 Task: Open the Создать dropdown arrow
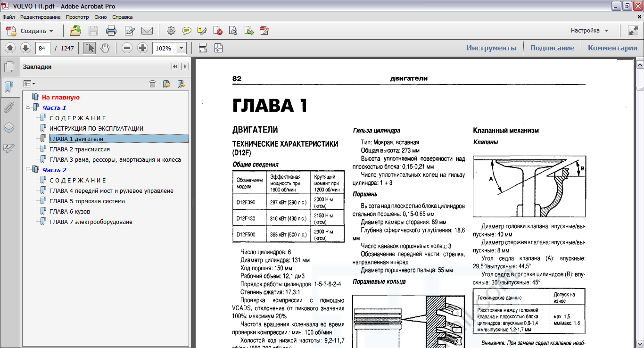coord(51,31)
